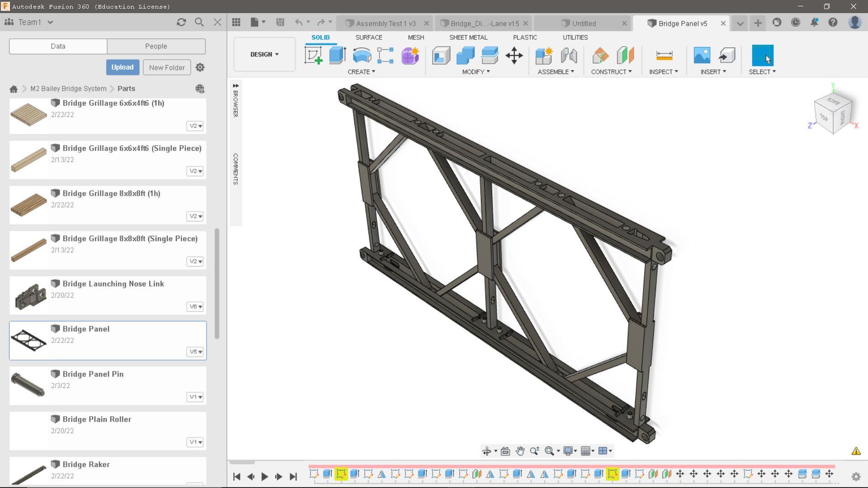
Task: Open the Bridge Panel version dropdown V5
Action: tap(195, 352)
